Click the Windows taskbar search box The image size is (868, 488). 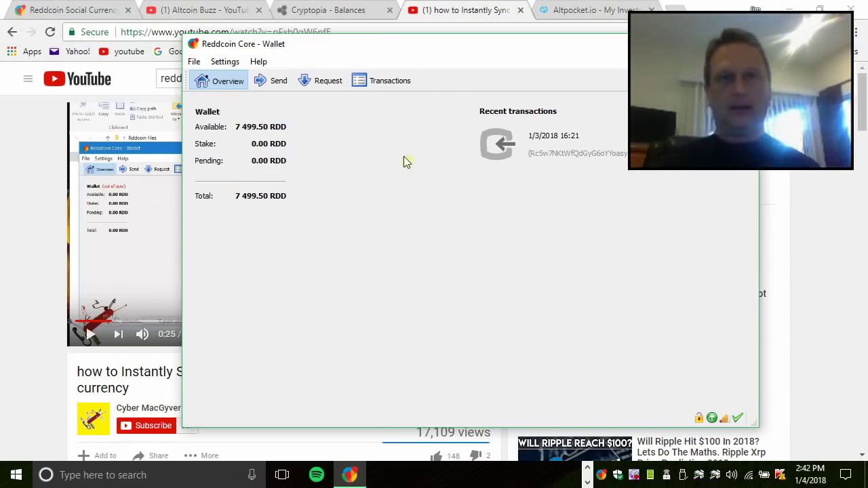click(148, 474)
